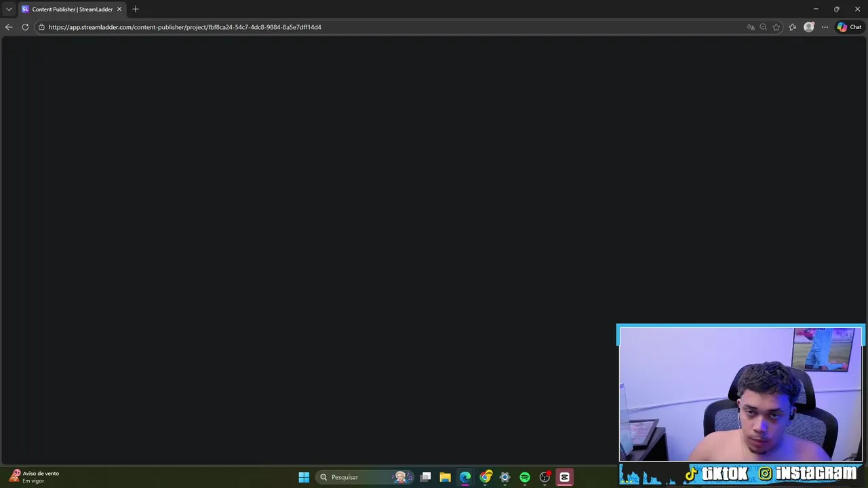Open Google Chrome from the taskbar
This screenshot has height=488, width=868.
click(486, 477)
